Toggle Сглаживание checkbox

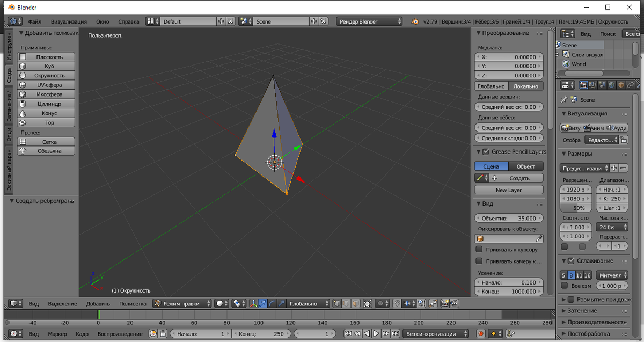pos(571,260)
